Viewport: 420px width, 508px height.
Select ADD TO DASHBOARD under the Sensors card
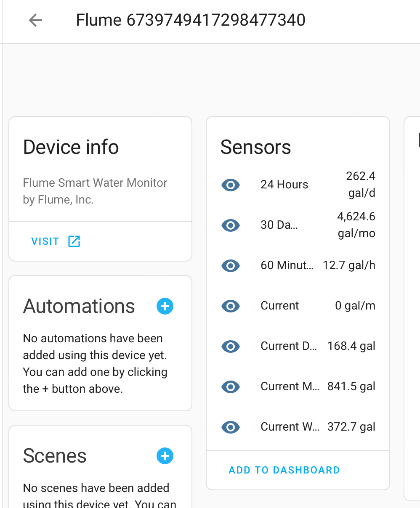tap(284, 470)
